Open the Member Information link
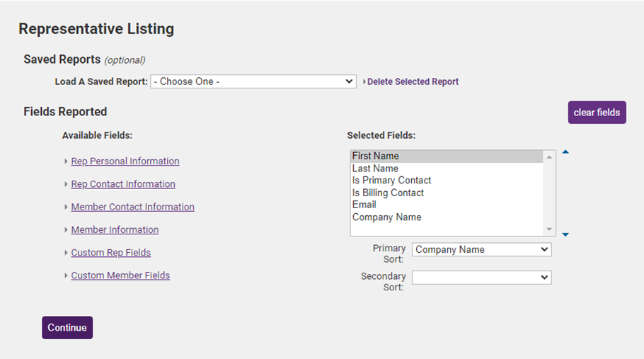The height and width of the screenshot is (359, 644). point(115,230)
